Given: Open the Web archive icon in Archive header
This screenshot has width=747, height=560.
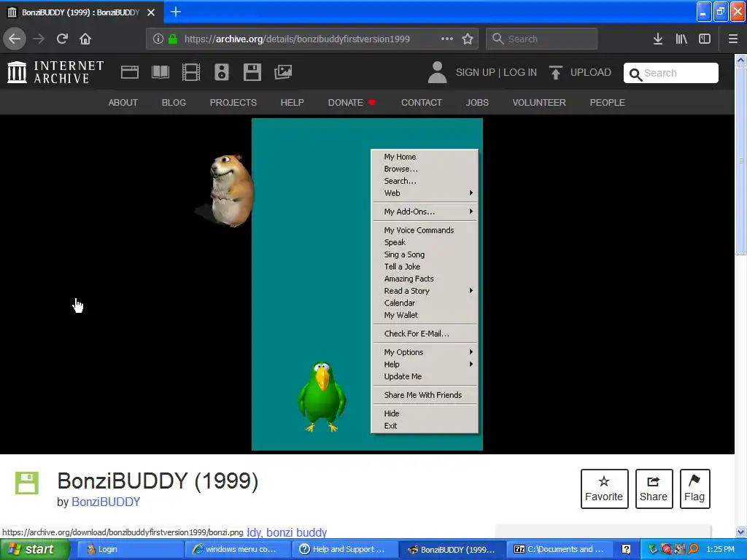Looking at the screenshot, I should tap(130, 72).
